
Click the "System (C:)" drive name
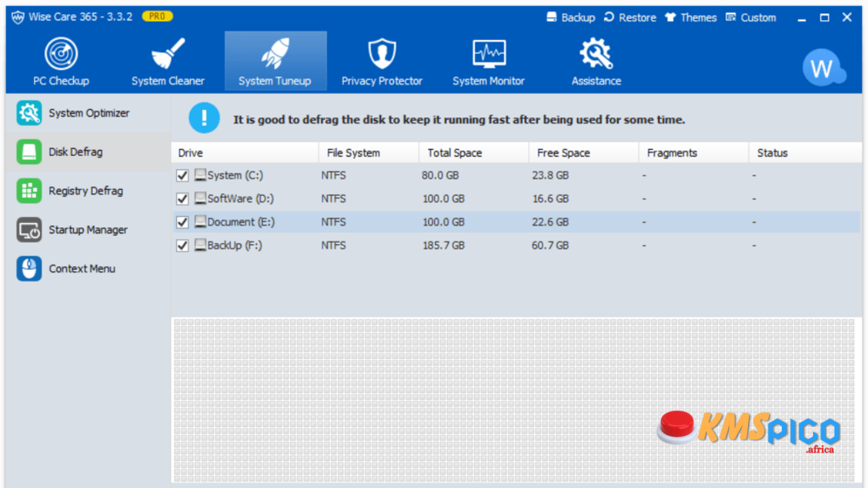pyautogui.click(x=235, y=176)
